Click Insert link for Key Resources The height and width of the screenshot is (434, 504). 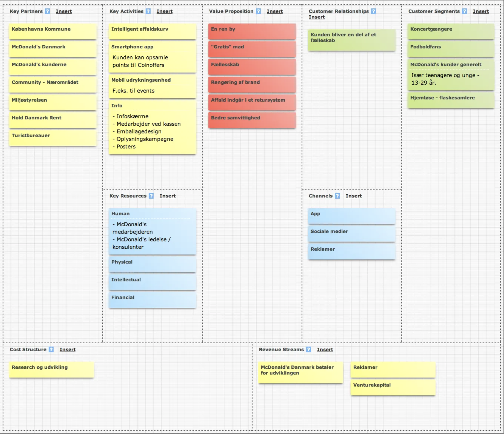(167, 196)
